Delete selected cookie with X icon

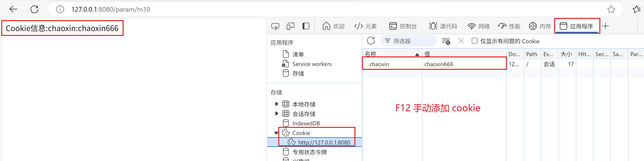pos(461,41)
